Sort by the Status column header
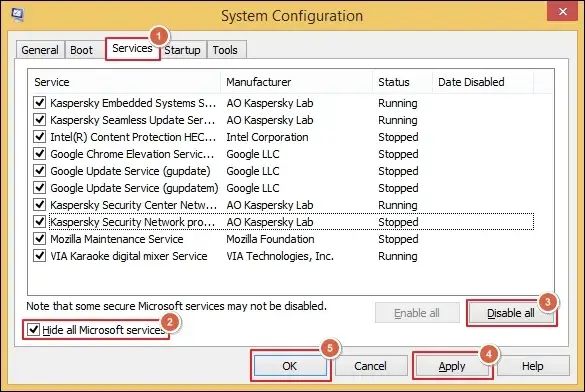The width and height of the screenshot is (585, 392). tap(403, 82)
